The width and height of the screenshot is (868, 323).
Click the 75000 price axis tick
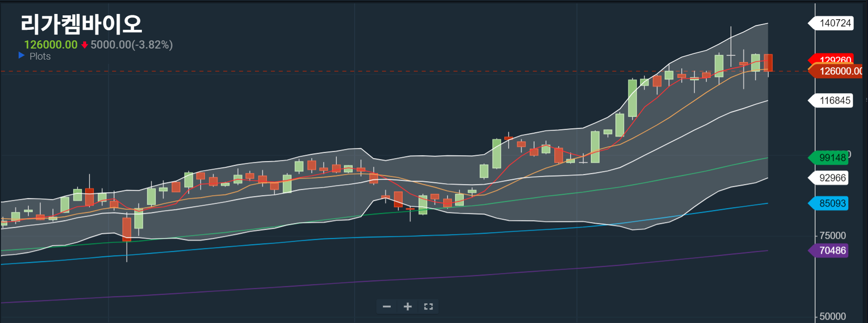click(x=832, y=236)
